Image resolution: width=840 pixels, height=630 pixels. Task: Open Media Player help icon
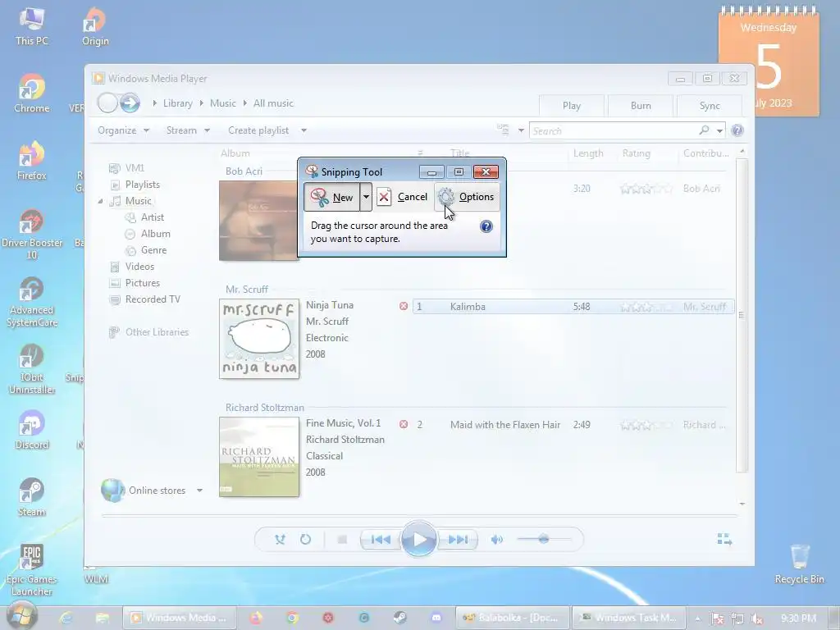pyautogui.click(x=737, y=130)
